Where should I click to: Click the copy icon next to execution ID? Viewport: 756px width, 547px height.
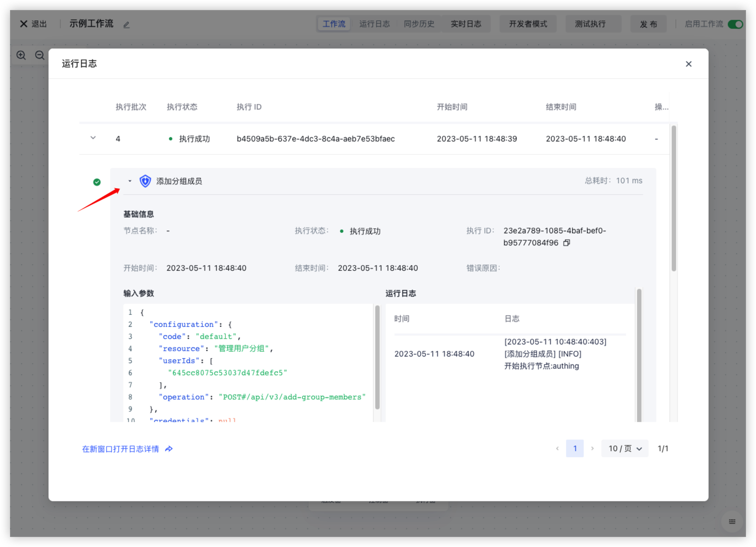567,243
